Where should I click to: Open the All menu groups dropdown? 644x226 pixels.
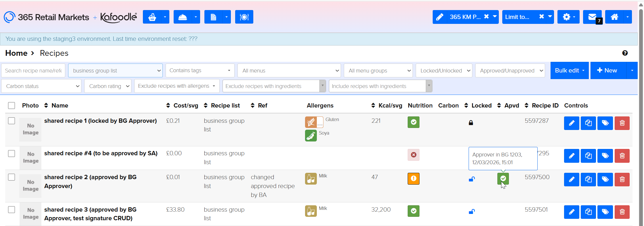coord(378,70)
